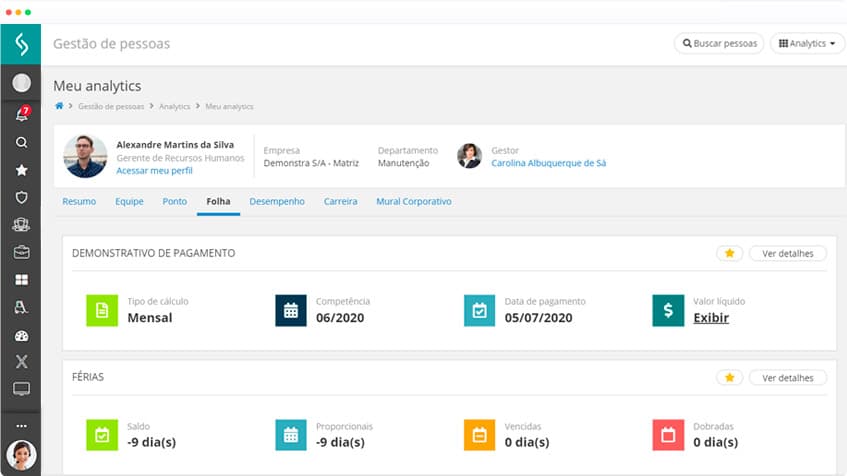Click the search magnifier in sidebar
The width and height of the screenshot is (847, 476).
point(21,142)
